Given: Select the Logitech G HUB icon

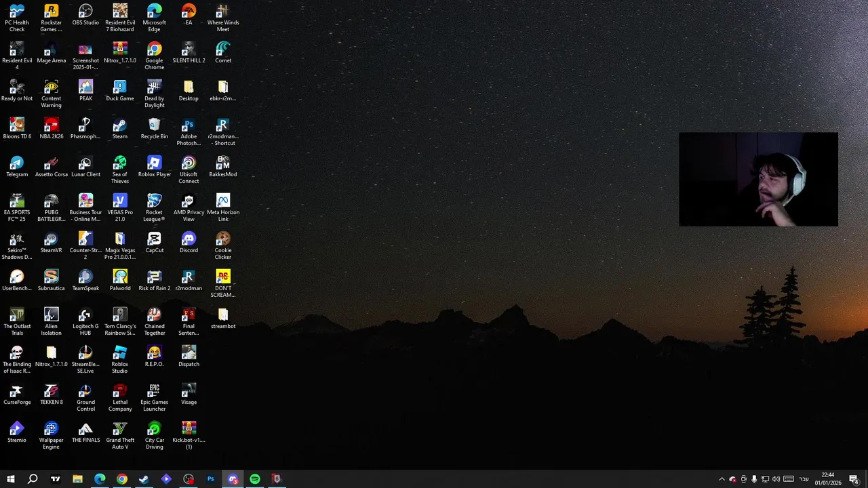Looking at the screenshot, I should coord(85,321).
